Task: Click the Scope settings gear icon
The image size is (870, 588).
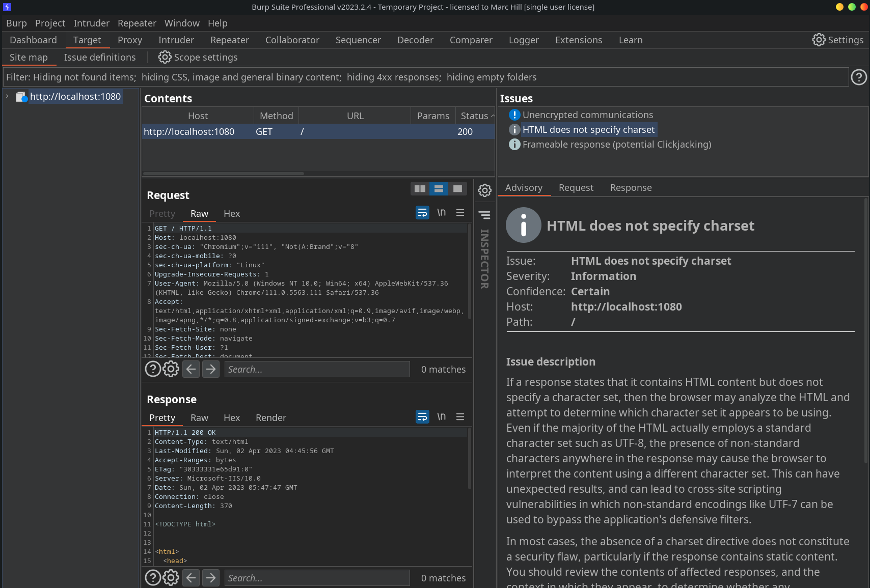Action: click(x=165, y=57)
